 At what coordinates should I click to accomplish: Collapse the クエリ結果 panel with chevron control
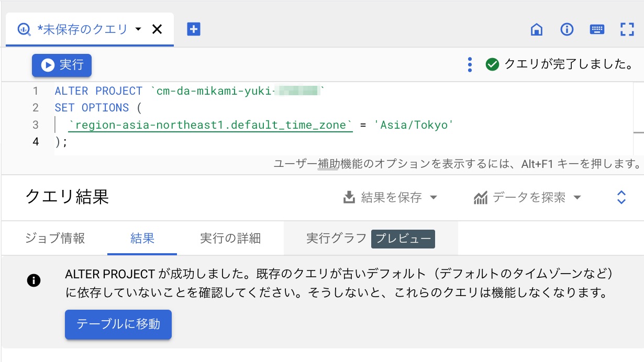tap(620, 197)
